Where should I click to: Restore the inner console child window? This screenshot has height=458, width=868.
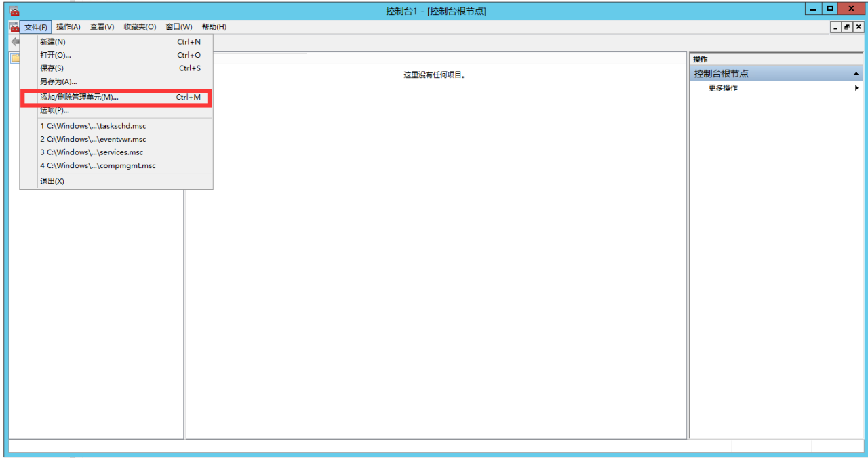pyautogui.click(x=847, y=27)
